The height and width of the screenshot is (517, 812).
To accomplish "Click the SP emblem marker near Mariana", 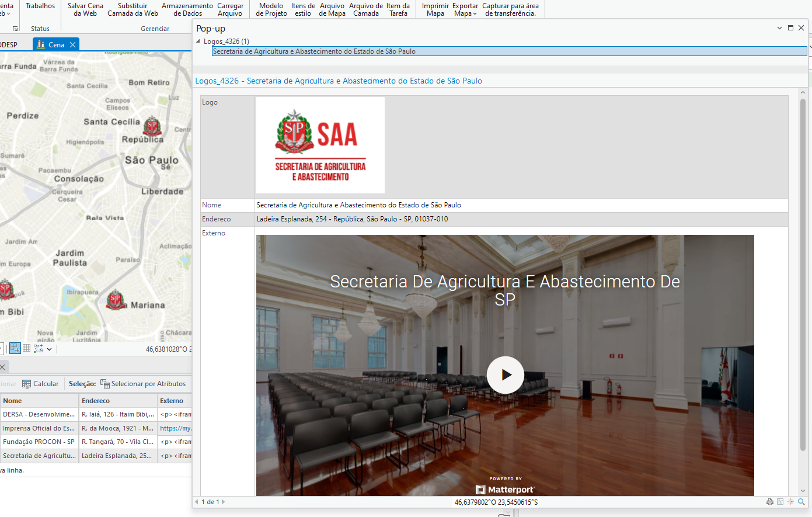I will point(116,300).
